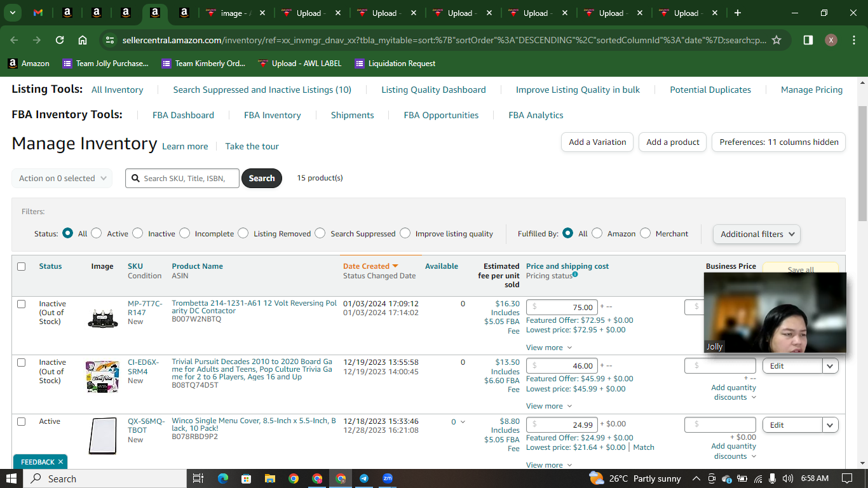Click the Add a Variation button
This screenshot has height=488, width=868.
[597, 142]
